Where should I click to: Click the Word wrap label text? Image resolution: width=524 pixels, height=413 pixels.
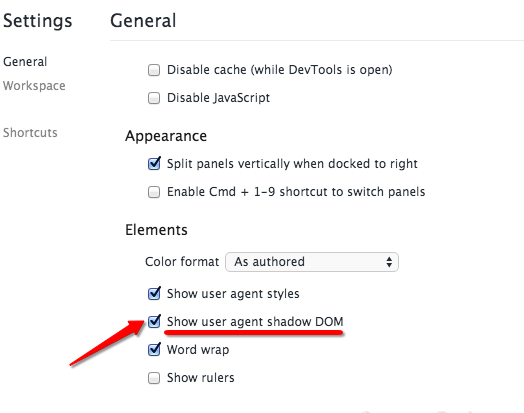[198, 350]
